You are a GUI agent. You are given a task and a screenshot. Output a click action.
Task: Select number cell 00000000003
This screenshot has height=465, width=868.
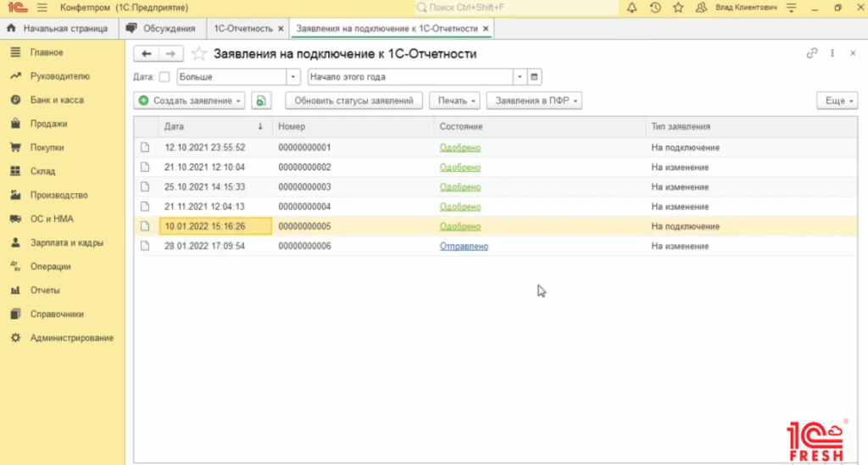(353, 187)
